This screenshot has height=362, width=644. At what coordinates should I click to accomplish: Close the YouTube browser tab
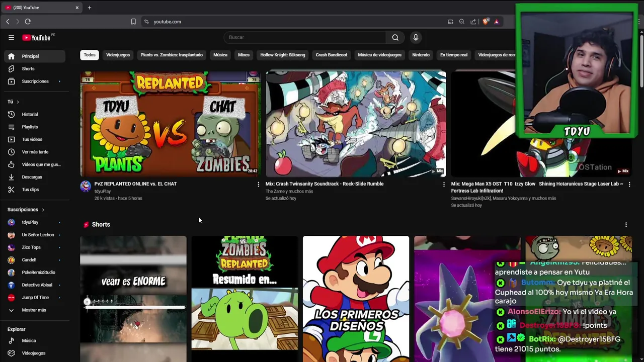click(77, 8)
